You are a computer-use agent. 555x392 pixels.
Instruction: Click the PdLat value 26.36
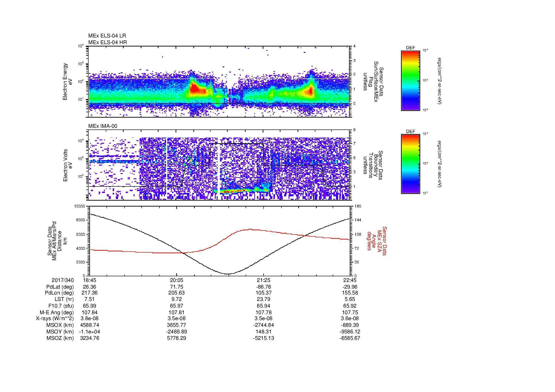click(90, 287)
